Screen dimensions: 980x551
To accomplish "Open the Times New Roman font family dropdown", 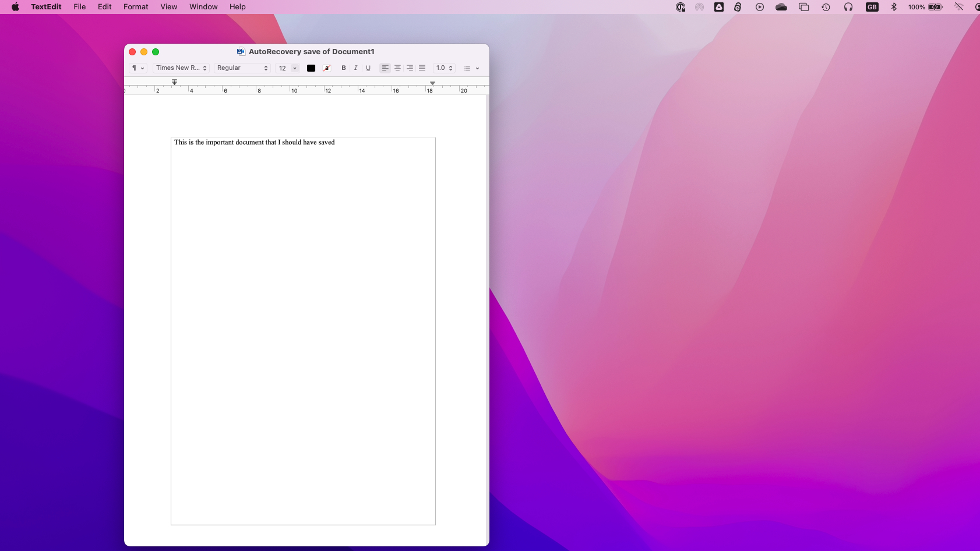I will (x=181, y=68).
